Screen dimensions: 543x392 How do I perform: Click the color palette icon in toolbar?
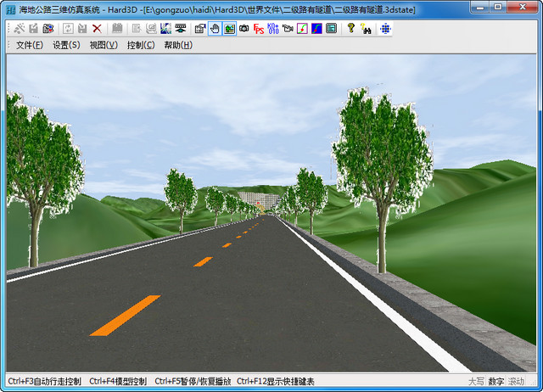click(48, 28)
